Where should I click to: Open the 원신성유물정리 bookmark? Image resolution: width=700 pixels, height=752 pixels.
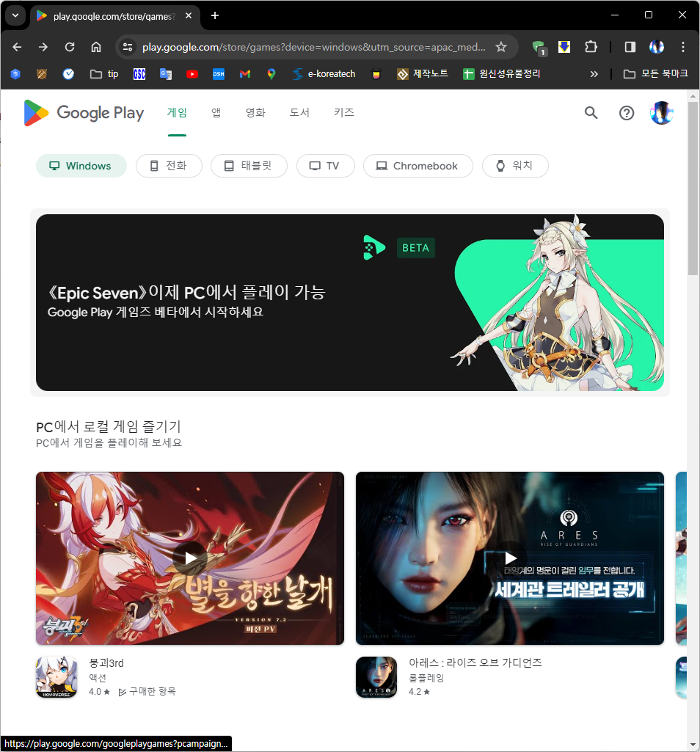click(501, 74)
